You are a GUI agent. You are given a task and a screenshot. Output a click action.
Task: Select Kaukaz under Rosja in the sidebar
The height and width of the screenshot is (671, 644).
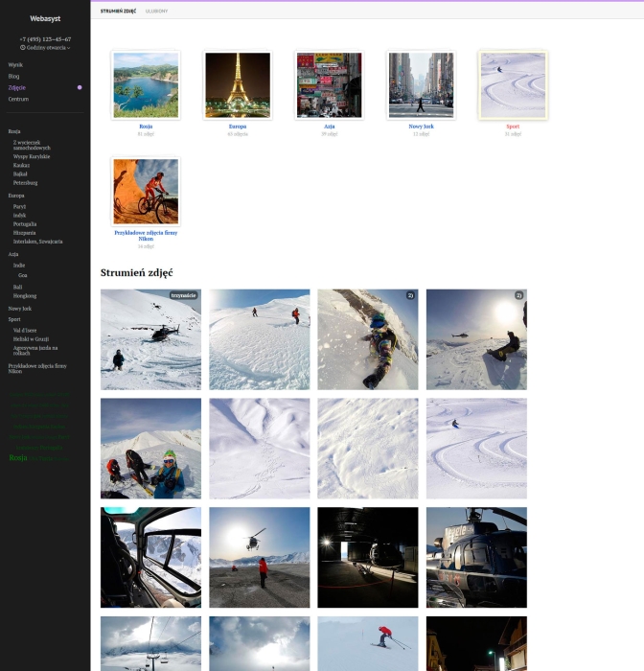tap(21, 165)
